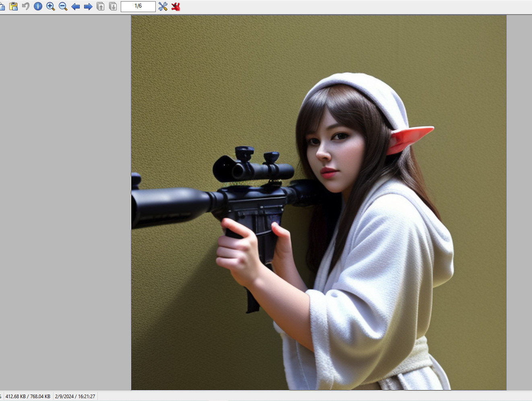Go to previous image with left blue arrow

click(x=76, y=6)
